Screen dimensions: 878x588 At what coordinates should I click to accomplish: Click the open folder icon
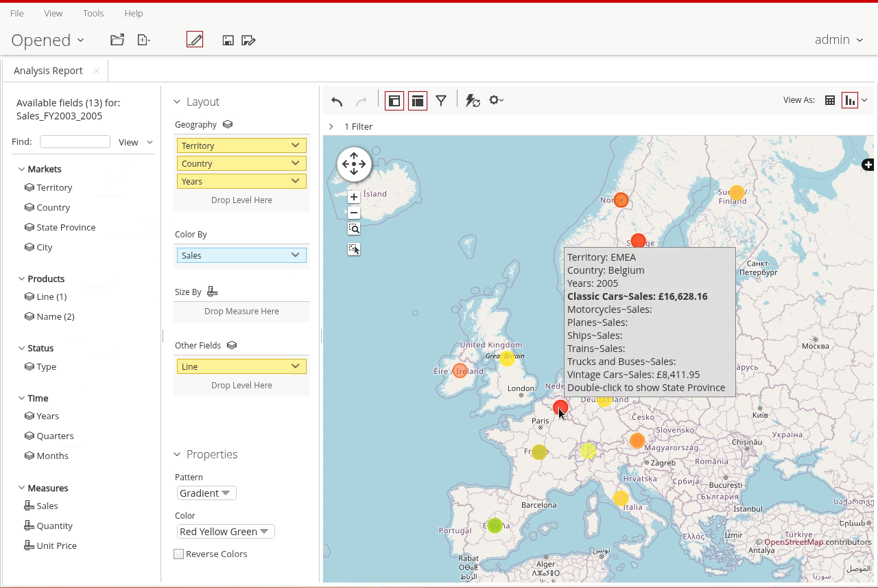point(117,40)
